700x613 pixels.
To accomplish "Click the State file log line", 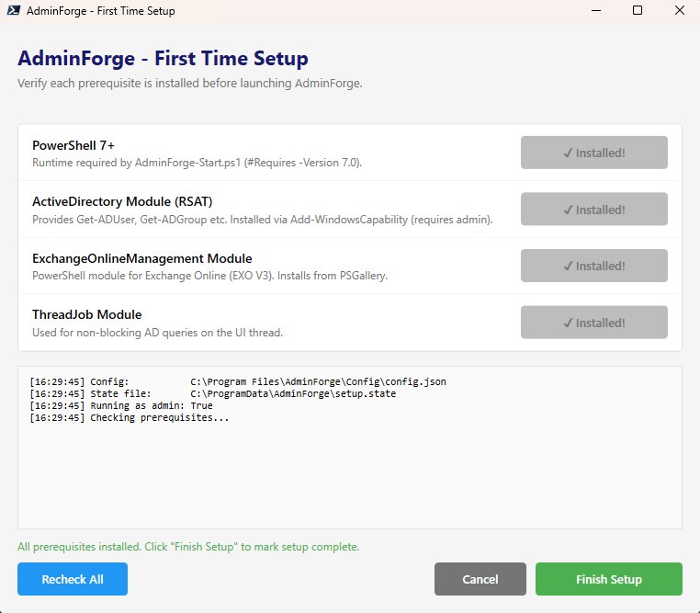I will pyautogui.click(x=213, y=393).
